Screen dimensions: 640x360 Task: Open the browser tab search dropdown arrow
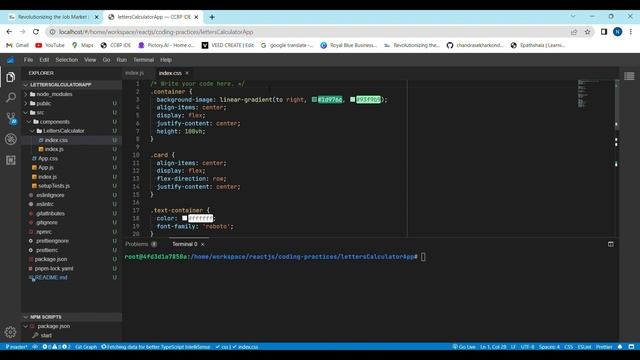coord(573,16)
